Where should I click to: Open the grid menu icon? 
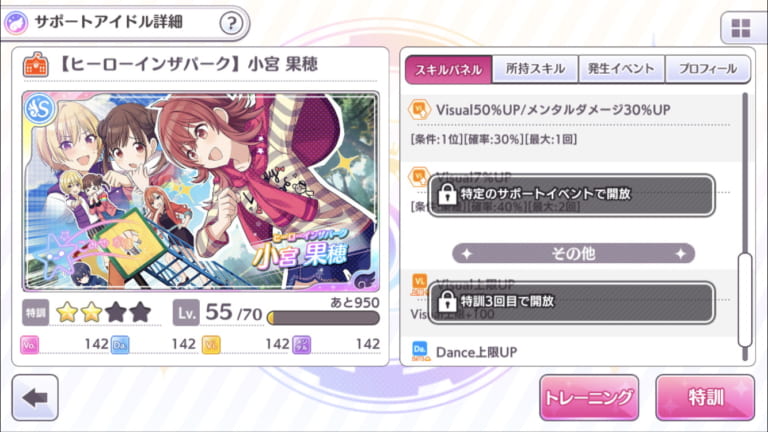tap(741, 28)
